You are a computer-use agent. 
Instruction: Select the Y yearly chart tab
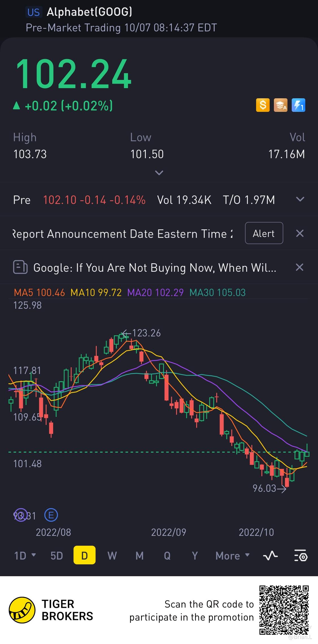[195, 556]
